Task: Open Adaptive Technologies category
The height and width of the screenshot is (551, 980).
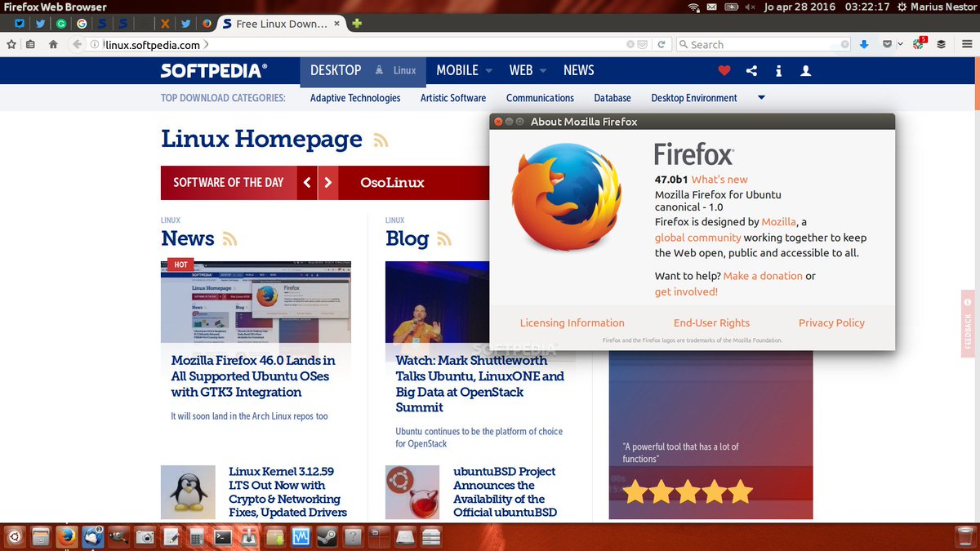Action: click(355, 98)
